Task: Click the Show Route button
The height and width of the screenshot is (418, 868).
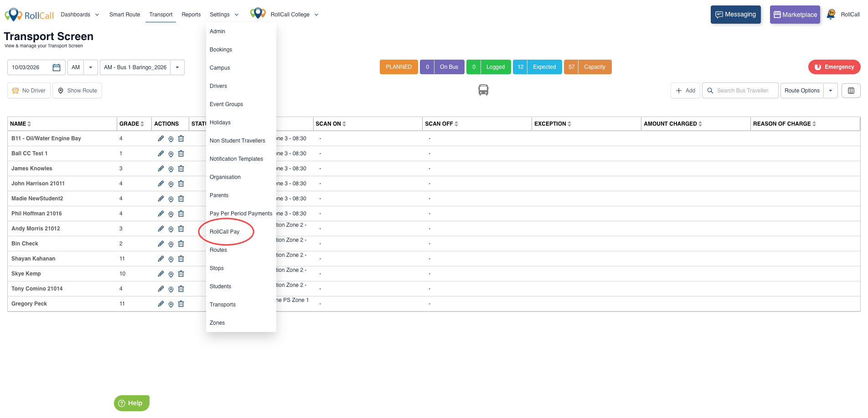Action: click(x=77, y=91)
